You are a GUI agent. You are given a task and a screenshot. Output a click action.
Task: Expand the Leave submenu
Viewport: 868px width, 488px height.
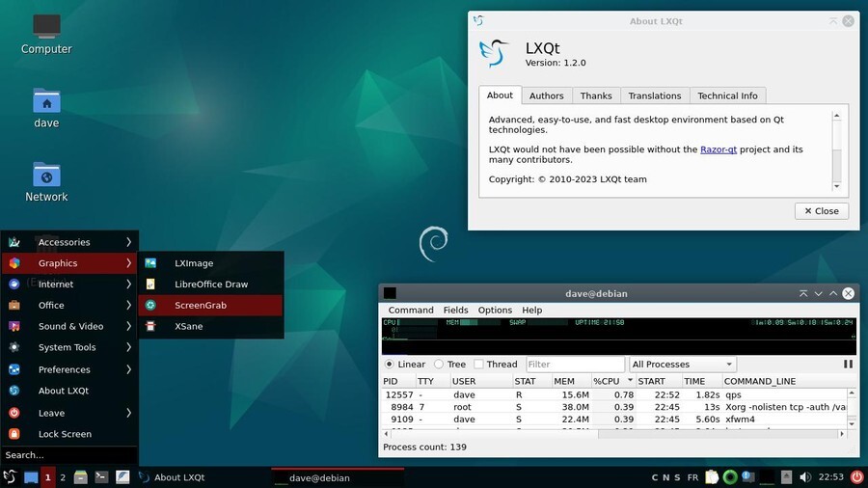69,414
